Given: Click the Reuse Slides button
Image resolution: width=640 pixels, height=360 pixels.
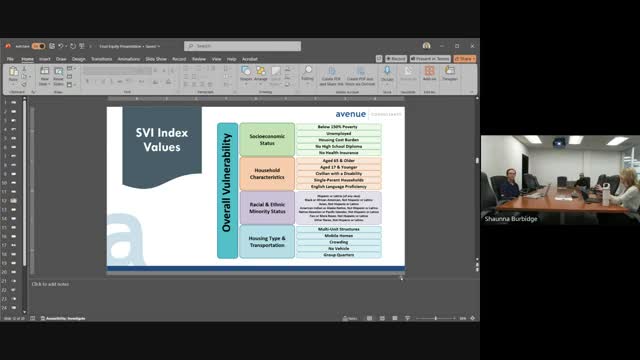Looking at the screenshot, I should click(x=58, y=76).
